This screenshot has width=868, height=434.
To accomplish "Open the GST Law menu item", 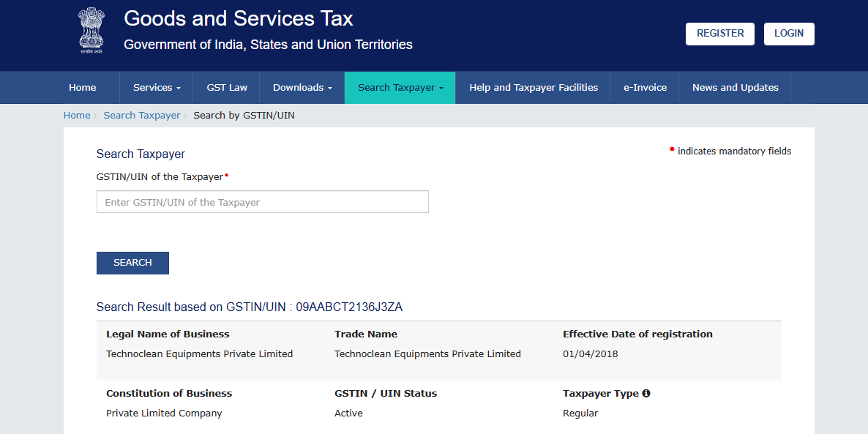I will point(227,88).
